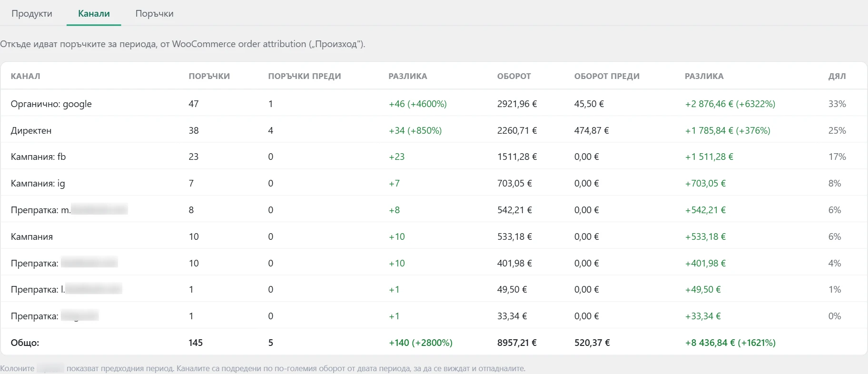Viewport: 868px width, 374px height.
Task: Click the +1 785,84 € (+376%) value
Action: (728, 130)
